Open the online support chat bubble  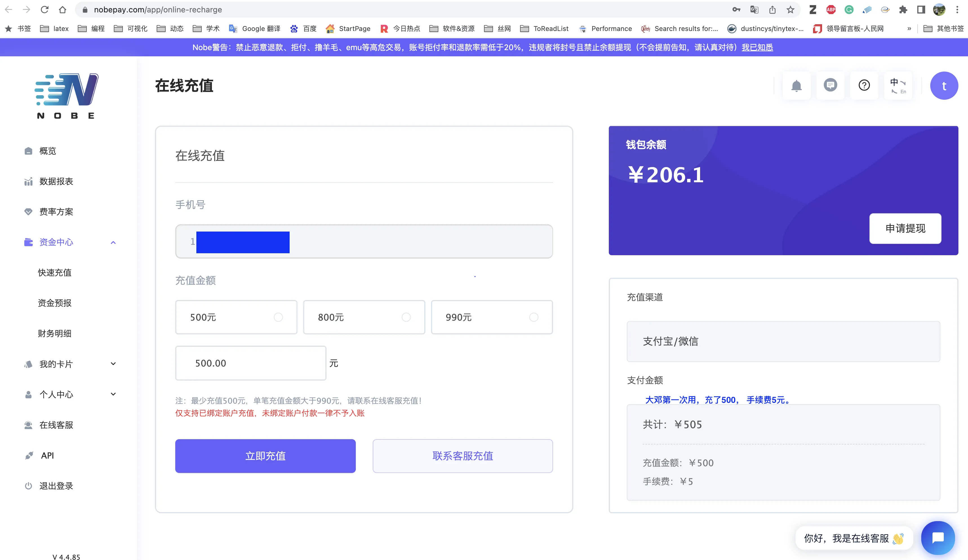(938, 538)
